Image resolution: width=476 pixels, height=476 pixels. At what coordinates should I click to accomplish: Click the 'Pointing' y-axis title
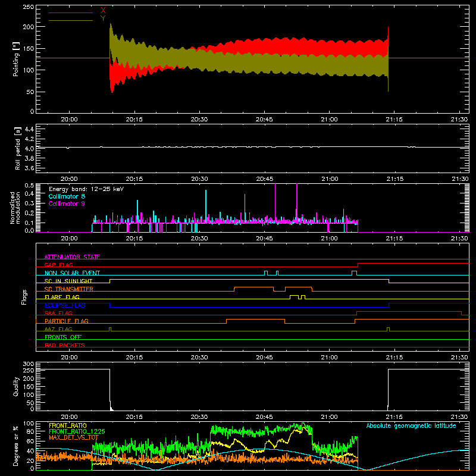coord(16,59)
